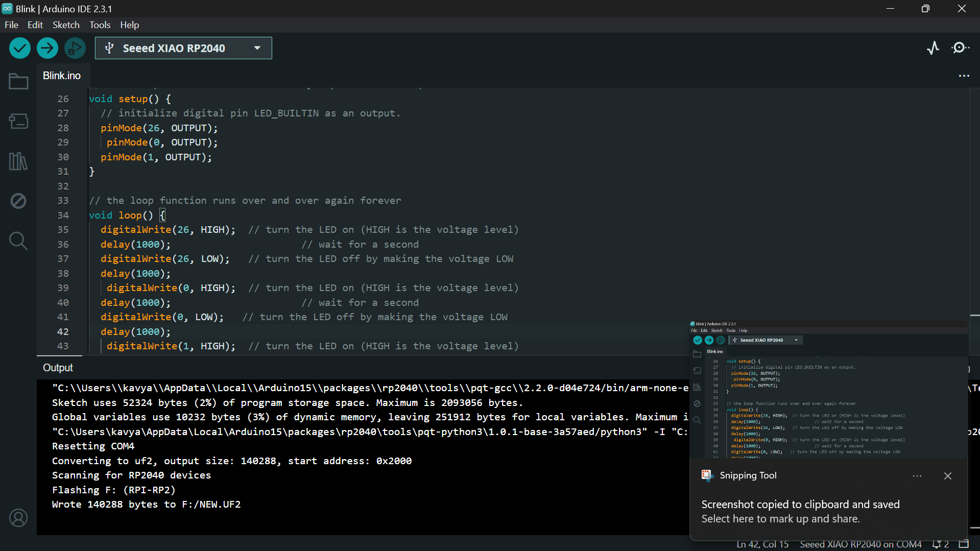Open the Search sidebar panel
This screenshot has width=980, height=551.
[x=18, y=241]
